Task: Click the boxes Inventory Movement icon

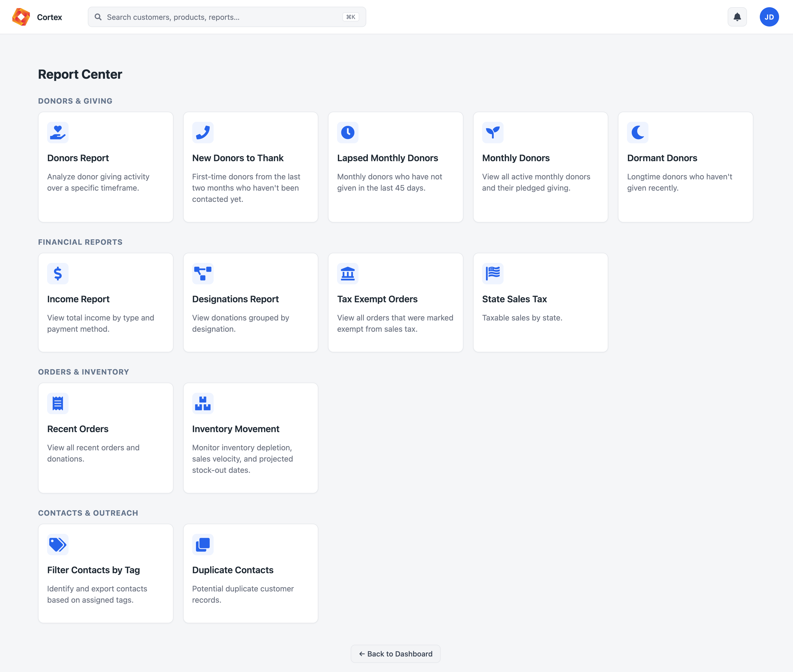Action: tap(203, 403)
